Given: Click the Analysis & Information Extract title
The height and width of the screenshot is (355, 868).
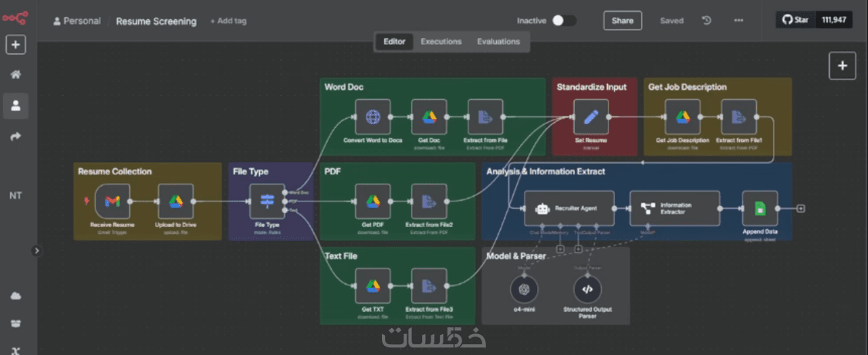Looking at the screenshot, I should (545, 171).
